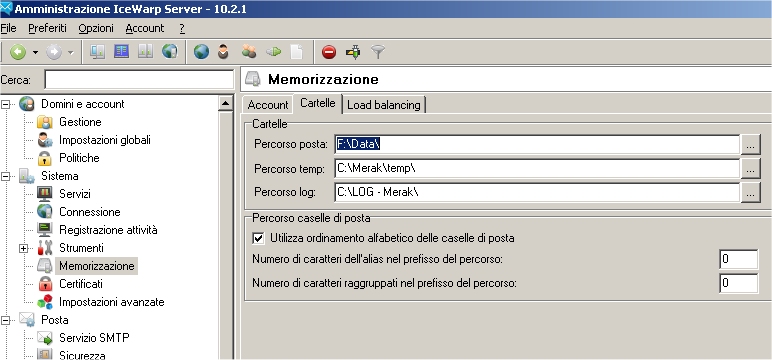The height and width of the screenshot is (360, 772).
Task: Browse for the Percorso temp folder
Action: (750, 169)
